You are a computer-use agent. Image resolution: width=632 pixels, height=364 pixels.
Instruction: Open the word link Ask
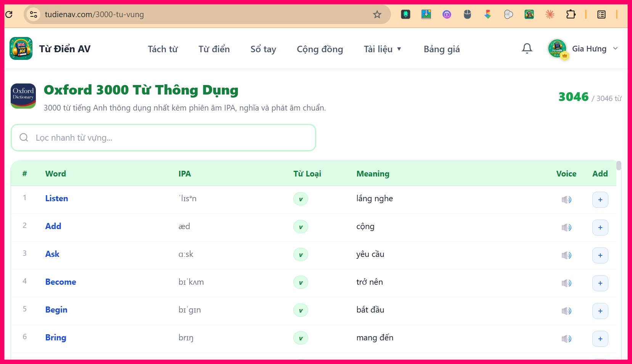(52, 254)
